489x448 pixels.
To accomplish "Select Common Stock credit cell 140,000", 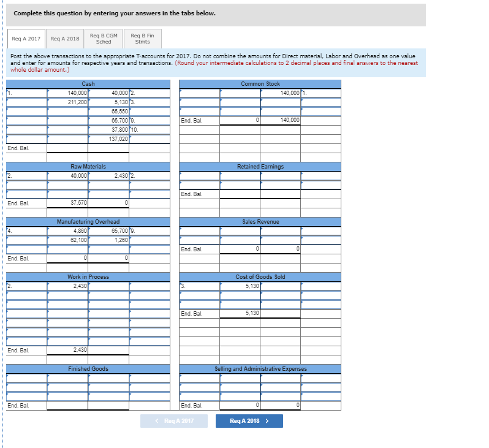I will point(281,93).
